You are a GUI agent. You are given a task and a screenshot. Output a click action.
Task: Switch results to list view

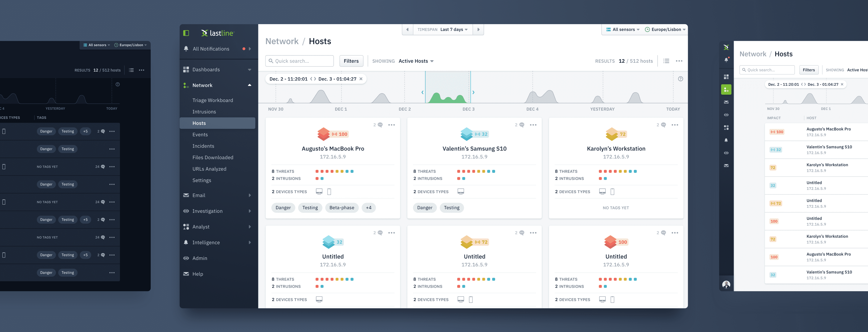tap(666, 61)
